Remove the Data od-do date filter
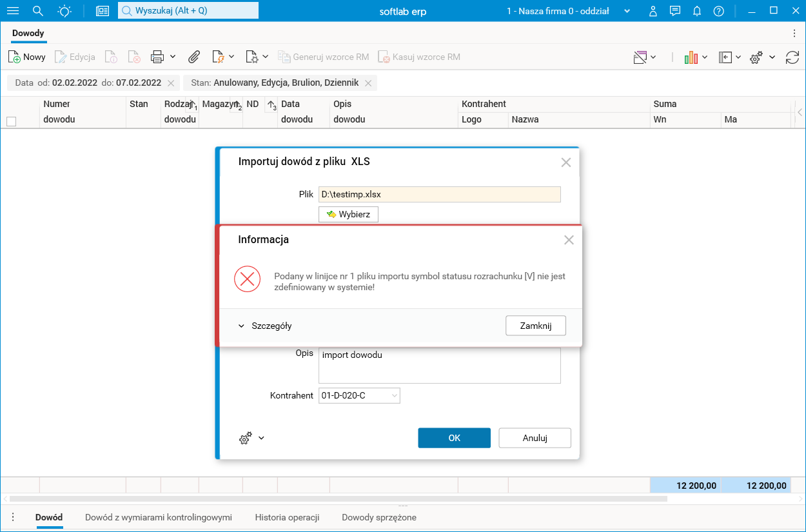Screen dimensions: 806x532 coord(170,83)
